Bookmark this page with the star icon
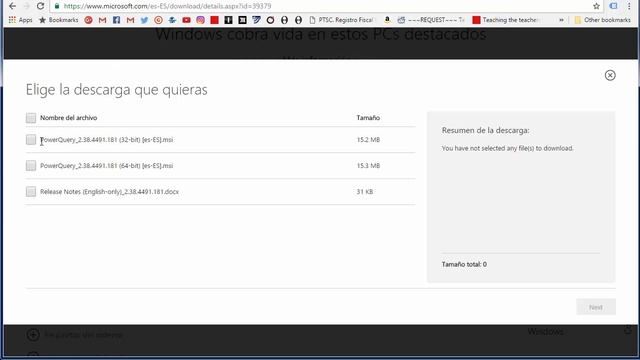 (x=596, y=6)
